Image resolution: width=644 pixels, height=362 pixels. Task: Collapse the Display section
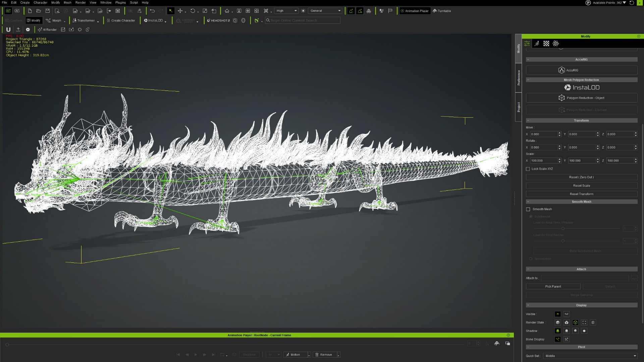tap(528, 305)
